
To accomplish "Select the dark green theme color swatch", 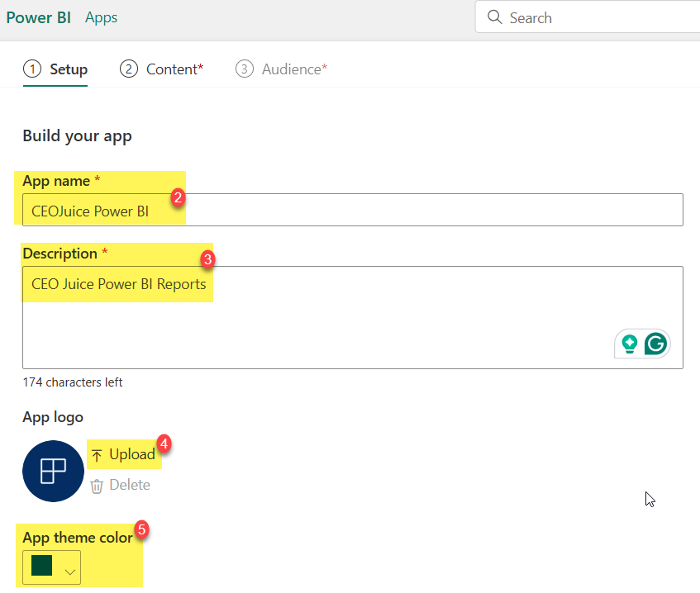I will coord(42,566).
